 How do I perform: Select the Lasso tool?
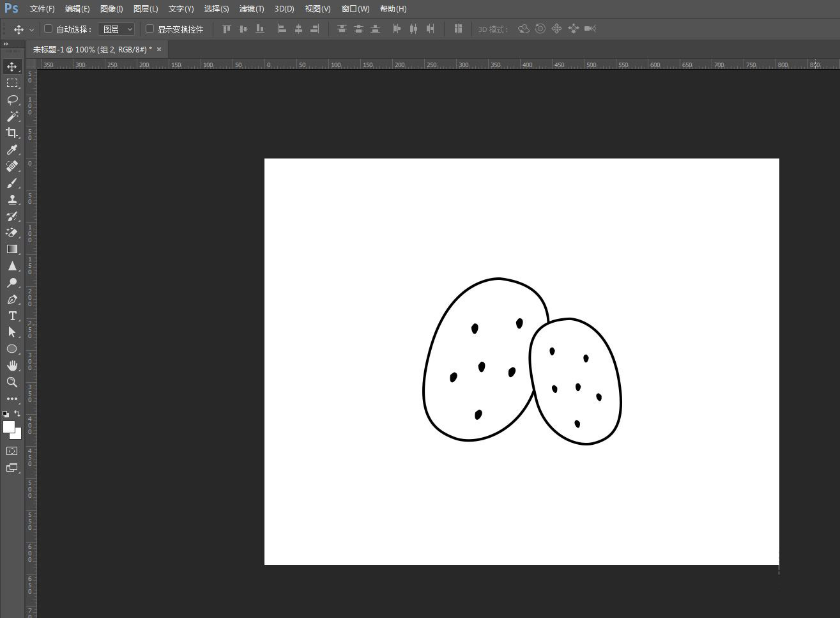tap(11, 100)
